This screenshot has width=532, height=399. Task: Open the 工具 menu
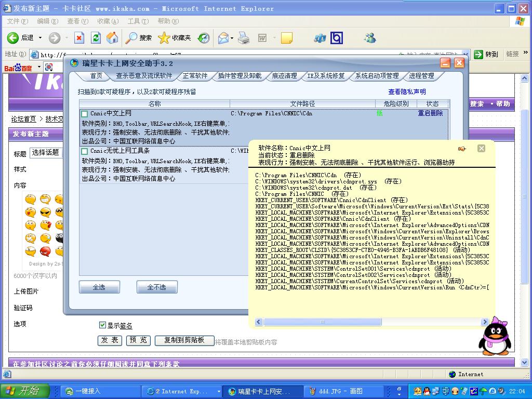(x=138, y=21)
